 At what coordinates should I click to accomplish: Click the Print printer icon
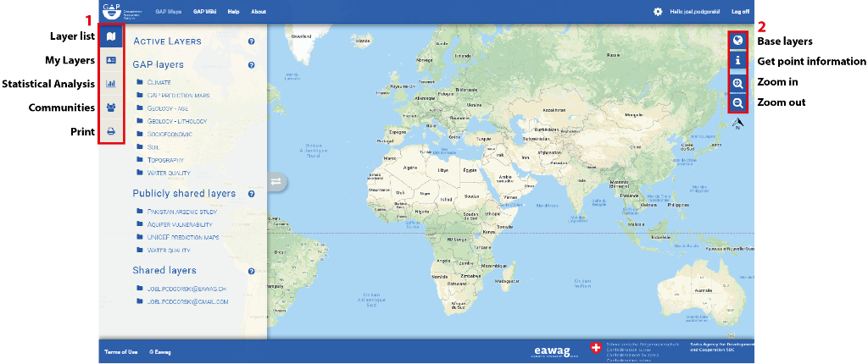111,131
